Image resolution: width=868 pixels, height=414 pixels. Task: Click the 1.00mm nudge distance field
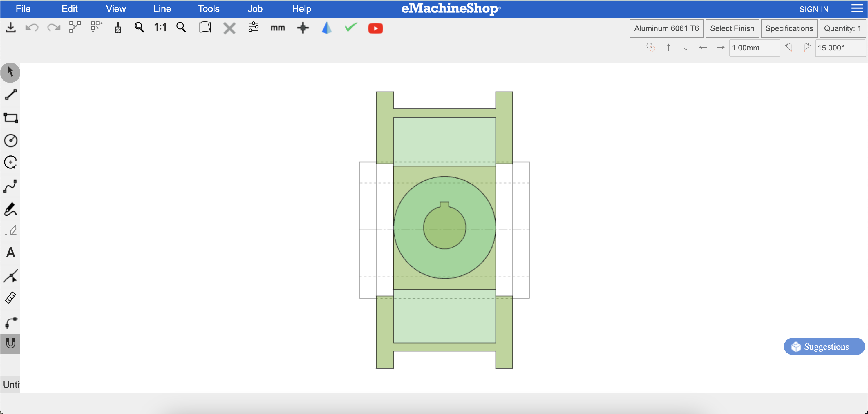pos(754,48)
